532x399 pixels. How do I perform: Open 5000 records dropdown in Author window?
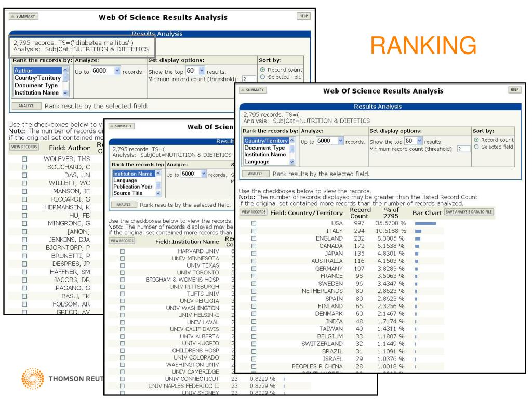coord(117,71)
